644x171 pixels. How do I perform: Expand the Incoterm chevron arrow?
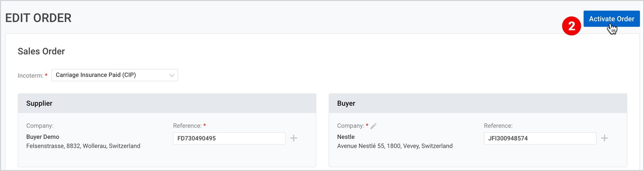(172, 75)
